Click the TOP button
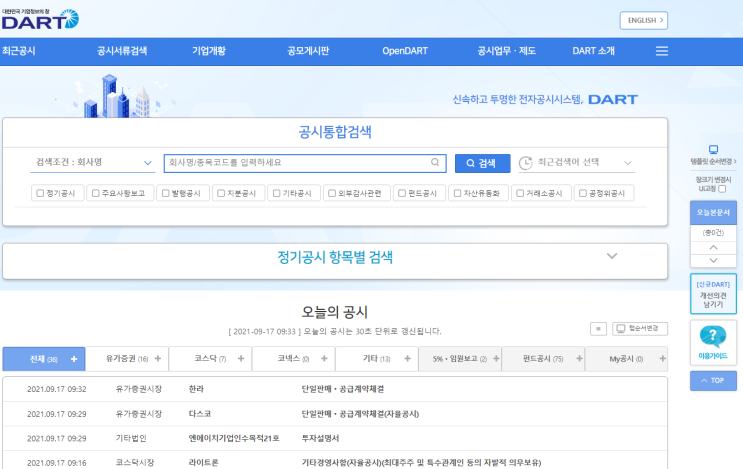This screenshot has height=469, width=743. tap(713, 380)
